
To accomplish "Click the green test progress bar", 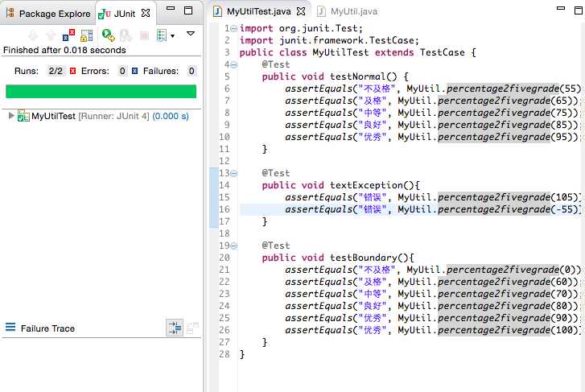I will [x=101, y=92].
